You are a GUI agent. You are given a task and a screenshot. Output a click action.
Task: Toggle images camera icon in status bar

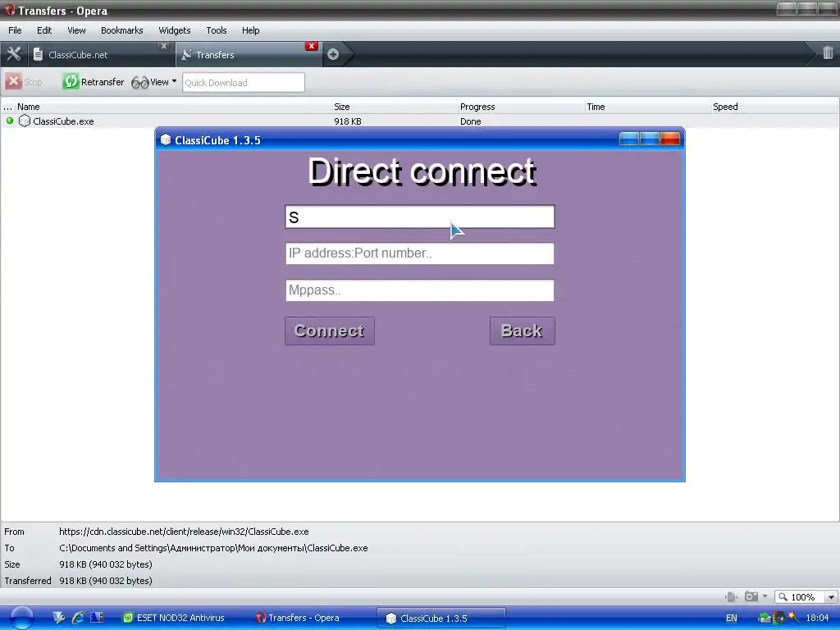(x=751, y=596)
